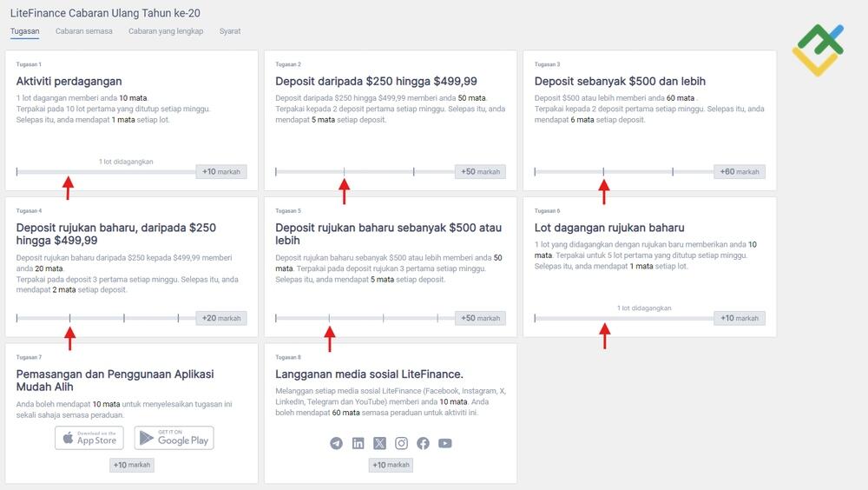Image resolution: width=868 pixels, height=490 pixels.
Task: Click the Lot dagangan rujukan baharu progress bar
Action: point(624,318)
